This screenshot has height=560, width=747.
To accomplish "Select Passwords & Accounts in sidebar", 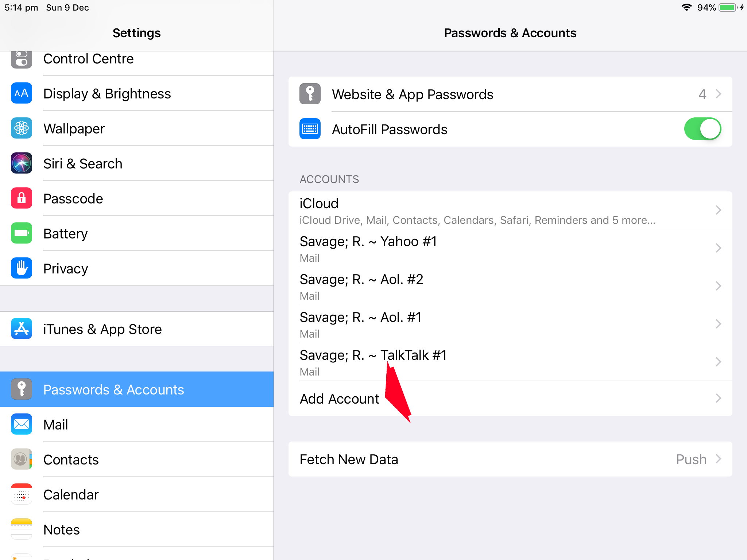I will [x=137, y=389].
